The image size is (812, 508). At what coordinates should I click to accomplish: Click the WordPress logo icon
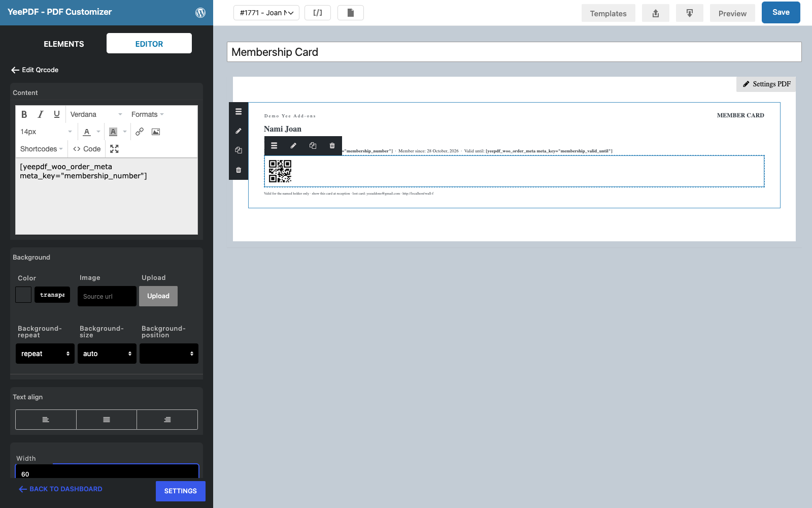coord(200,13)
